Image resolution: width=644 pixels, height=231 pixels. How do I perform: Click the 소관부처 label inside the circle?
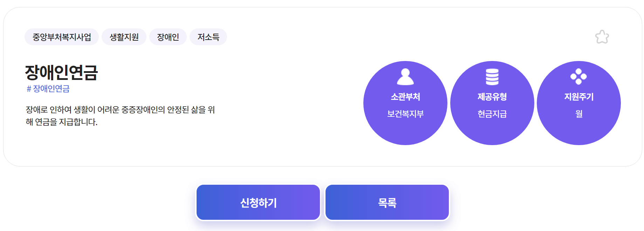pyautogui.click(x=405, y=97)
